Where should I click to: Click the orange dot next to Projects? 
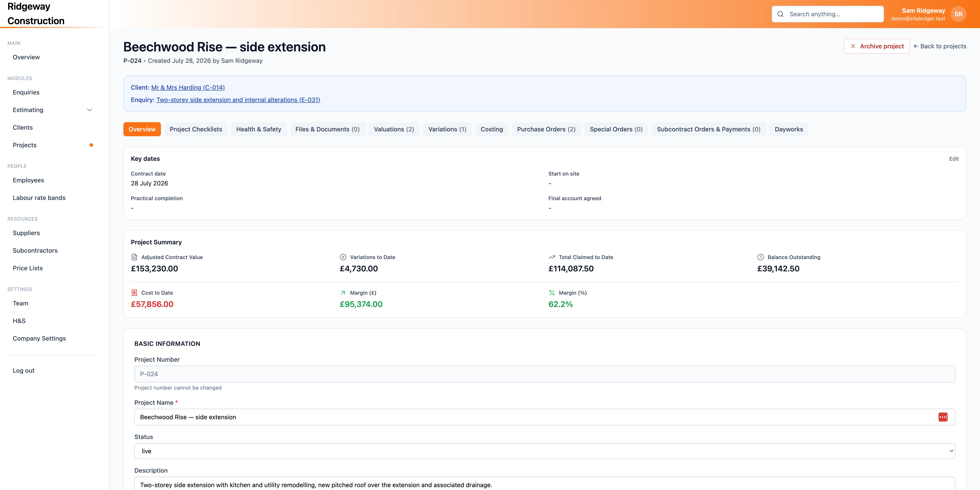coord(91,145)
